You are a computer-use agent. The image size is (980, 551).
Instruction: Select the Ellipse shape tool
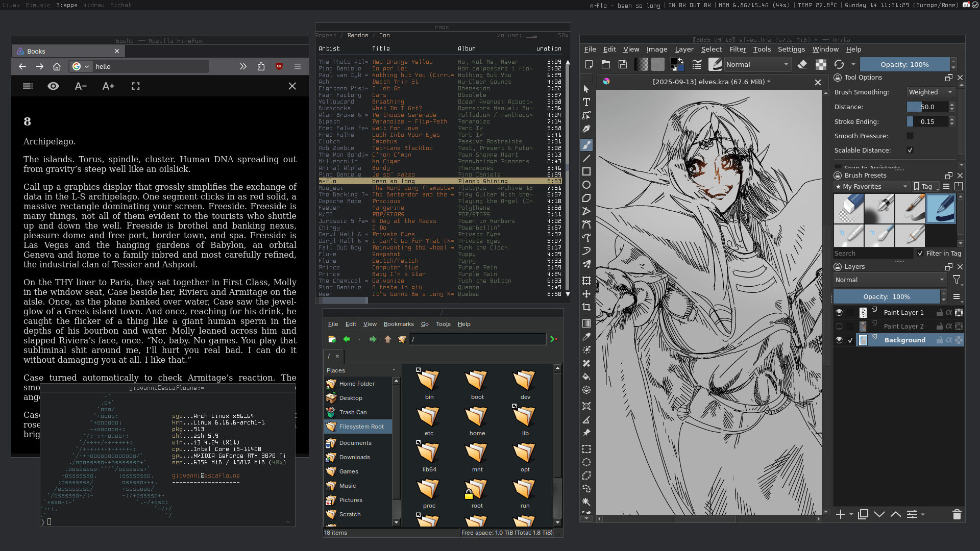(586, 185)
